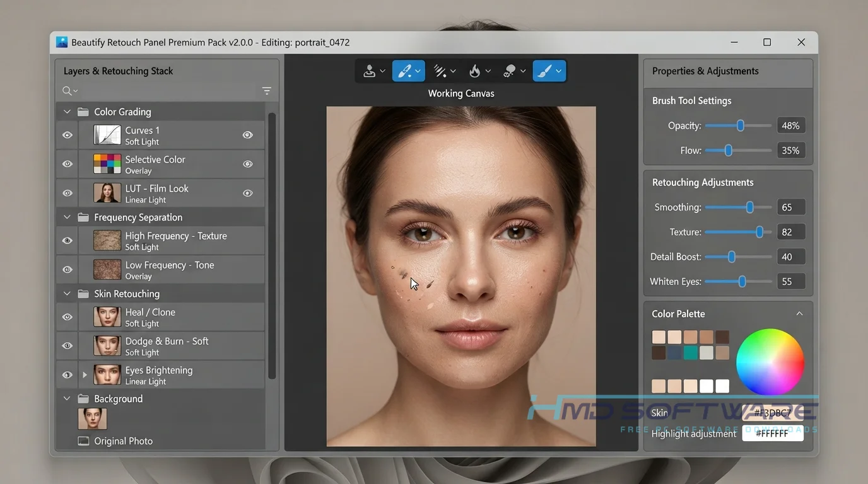Hide the Selective Color layer
The width and height of the screenshot is (868, 484).
(67, 164)
